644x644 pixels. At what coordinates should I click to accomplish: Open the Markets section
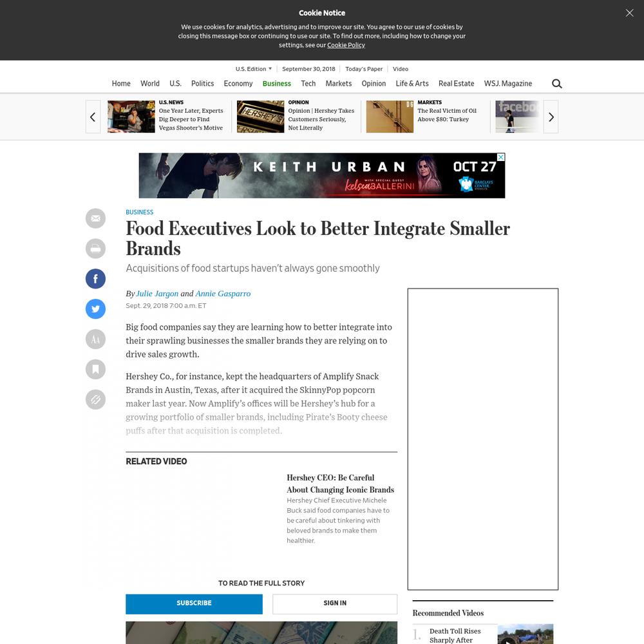coord(339,83)
